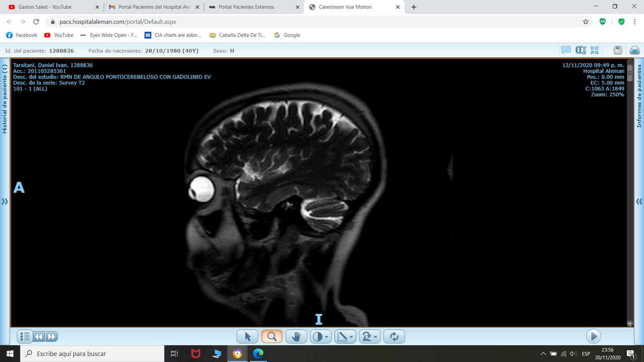Open the Windows Start menu
644x362 pixels.
click(x=10, y=353)
